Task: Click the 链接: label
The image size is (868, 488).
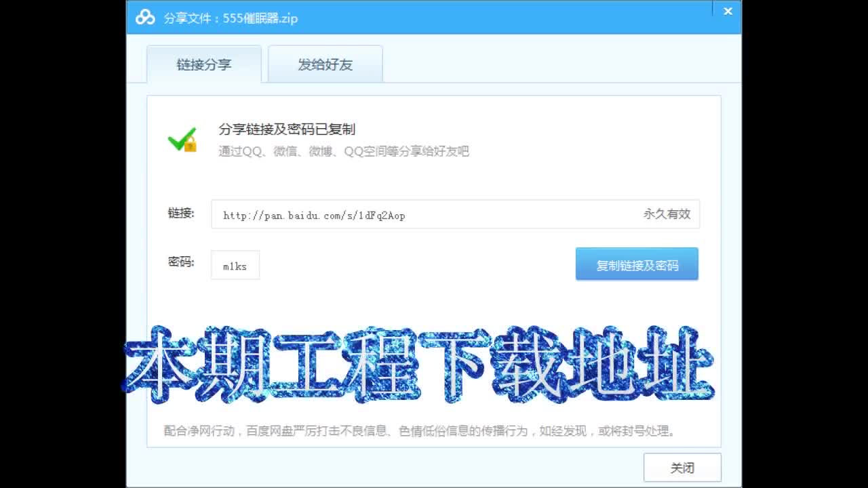Action: pyautogui.click(x=181, y=213)
